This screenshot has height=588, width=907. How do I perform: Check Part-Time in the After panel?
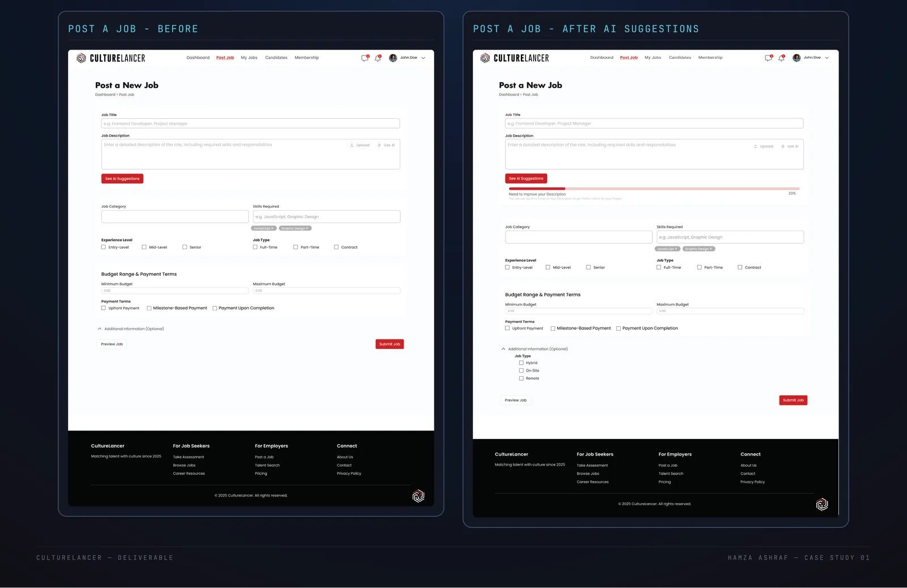pos(700,267)
